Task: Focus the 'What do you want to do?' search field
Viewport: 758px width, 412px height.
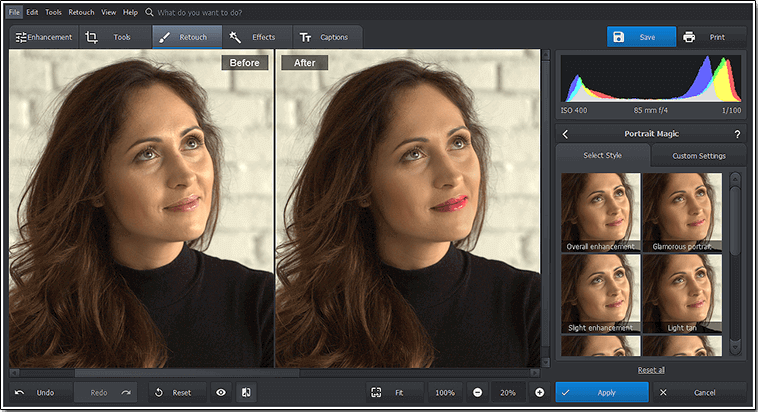Action: tap(200, 13)
